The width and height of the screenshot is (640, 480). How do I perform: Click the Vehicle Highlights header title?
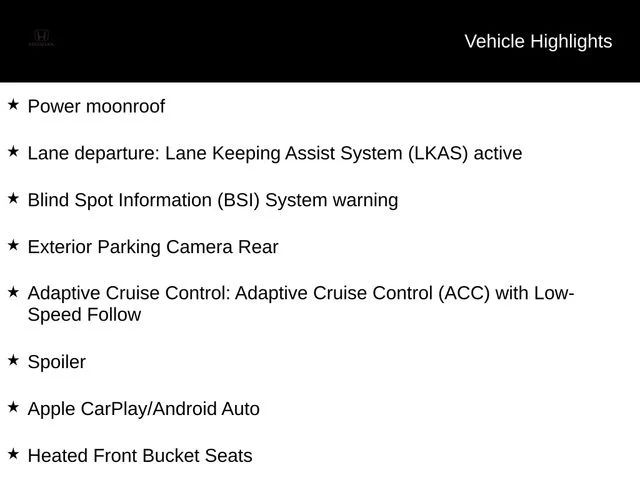pos(538,41)
